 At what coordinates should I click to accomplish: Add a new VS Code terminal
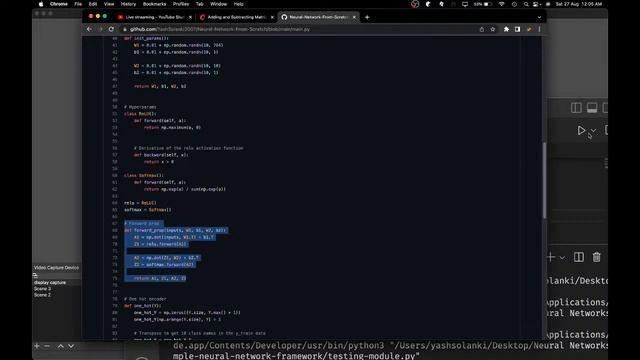[x=551, y=257]
